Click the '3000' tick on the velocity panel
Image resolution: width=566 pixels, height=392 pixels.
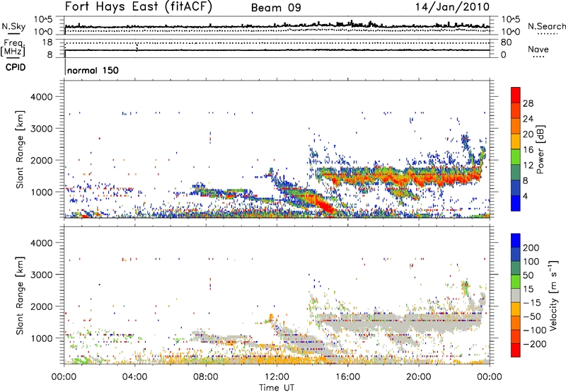click(x=41, y=275)
